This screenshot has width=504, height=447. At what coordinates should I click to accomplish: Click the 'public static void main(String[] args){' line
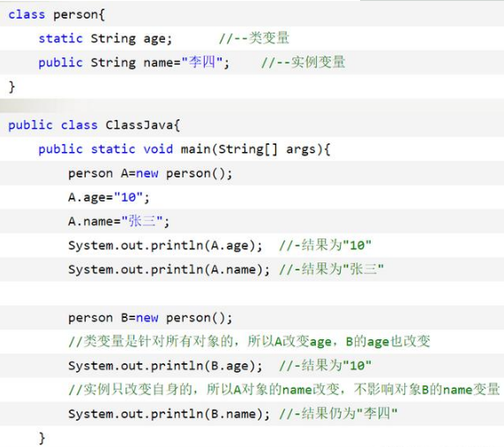click(184, 149)
